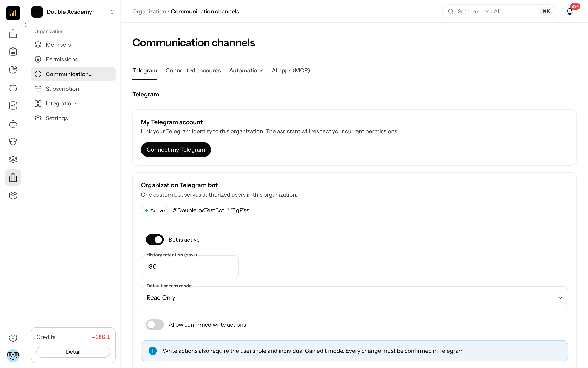The image size is (588, 368).
Task: Click the Search or ask AI field
Action: [x=499, y=11]
